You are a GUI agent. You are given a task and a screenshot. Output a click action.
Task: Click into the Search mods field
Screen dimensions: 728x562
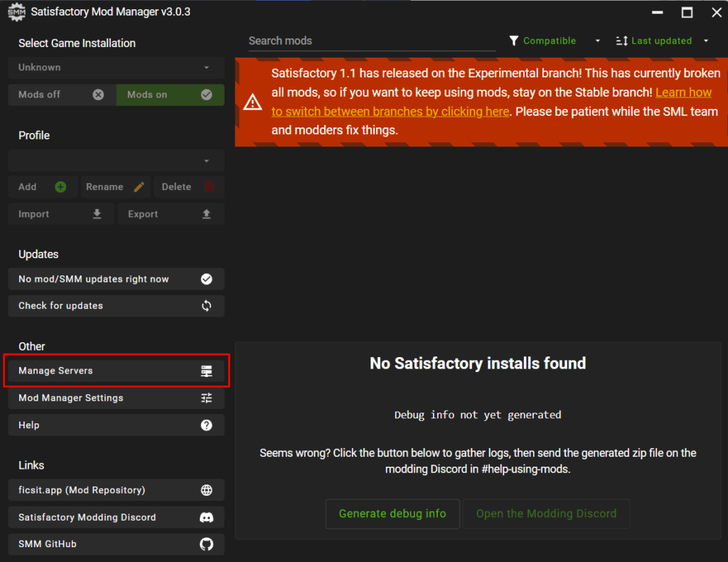click(x=371, y=41)
